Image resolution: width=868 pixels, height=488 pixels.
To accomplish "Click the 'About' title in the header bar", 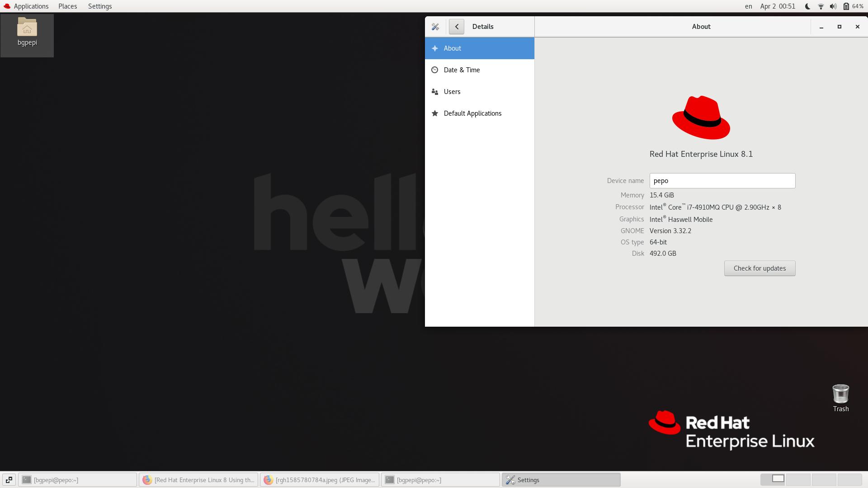I will (701, 27).
